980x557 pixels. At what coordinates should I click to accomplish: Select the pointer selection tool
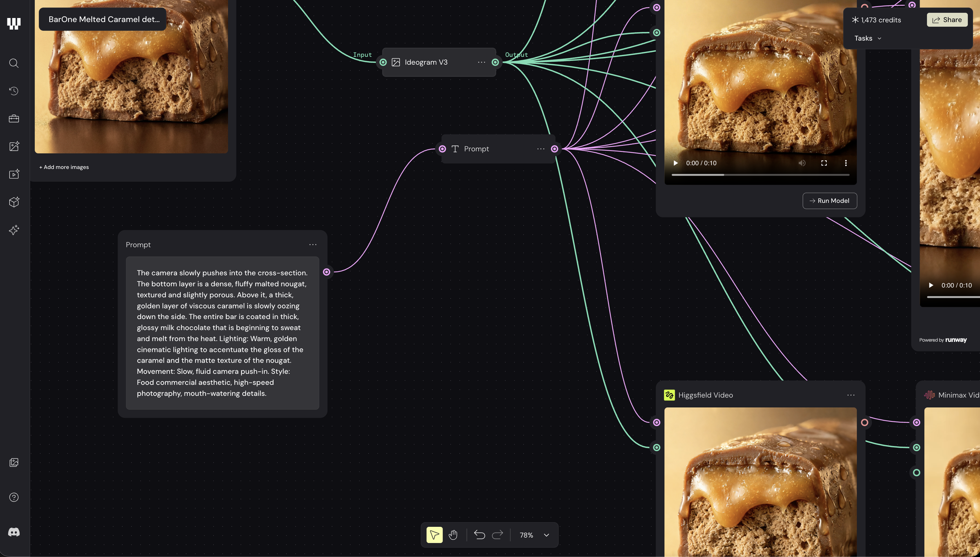(x=434, y=535)
